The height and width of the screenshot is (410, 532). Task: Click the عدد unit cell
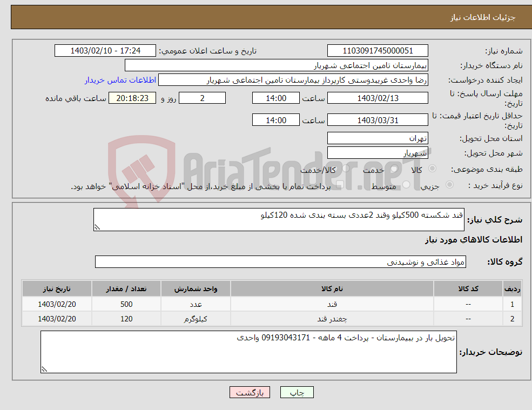(196, 304)
